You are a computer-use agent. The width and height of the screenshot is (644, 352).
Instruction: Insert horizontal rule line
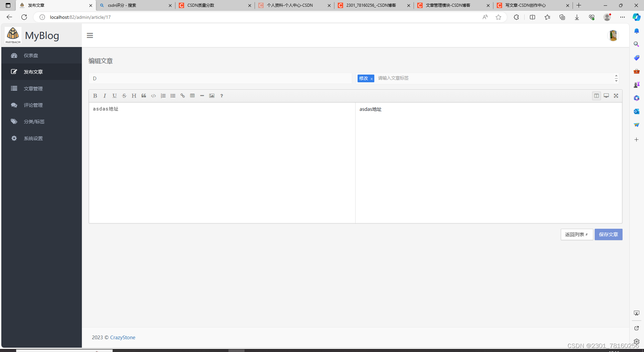pos(202,96)
